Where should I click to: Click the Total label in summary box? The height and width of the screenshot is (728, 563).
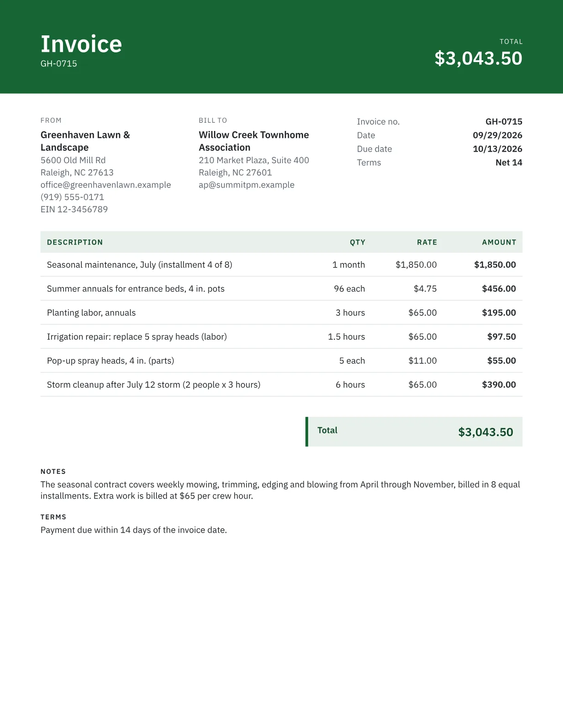pyautogui.click(x=327, y=430)
